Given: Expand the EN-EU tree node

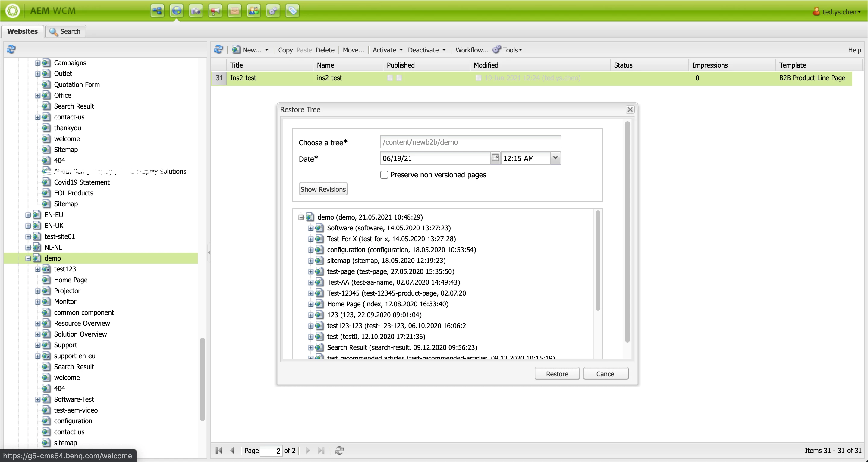Looking at the screenshot, I should tap(28, 215).
